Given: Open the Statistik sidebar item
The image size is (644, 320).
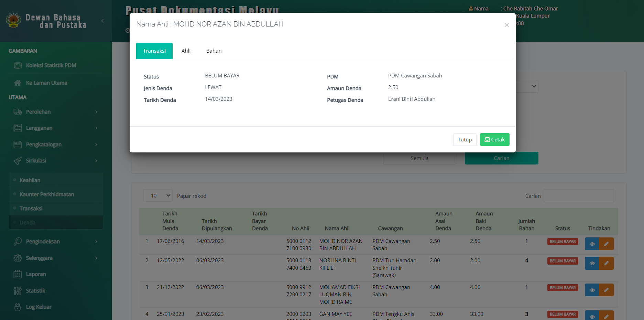Looking at the screenshot, I should tap(35, 291).
